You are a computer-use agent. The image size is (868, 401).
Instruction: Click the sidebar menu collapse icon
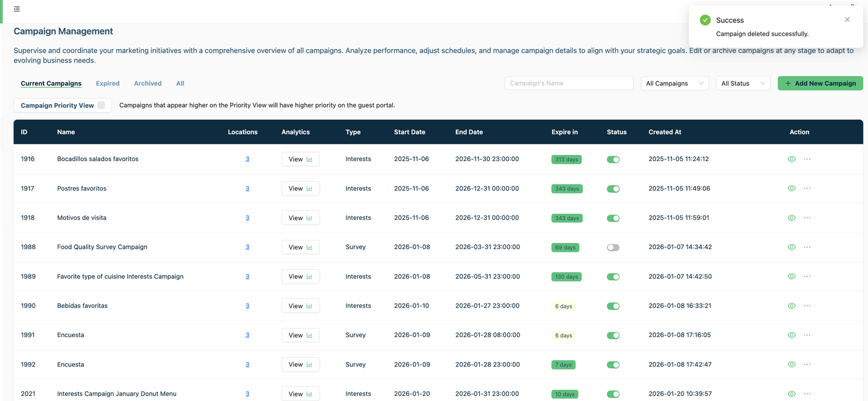point(17,9)
